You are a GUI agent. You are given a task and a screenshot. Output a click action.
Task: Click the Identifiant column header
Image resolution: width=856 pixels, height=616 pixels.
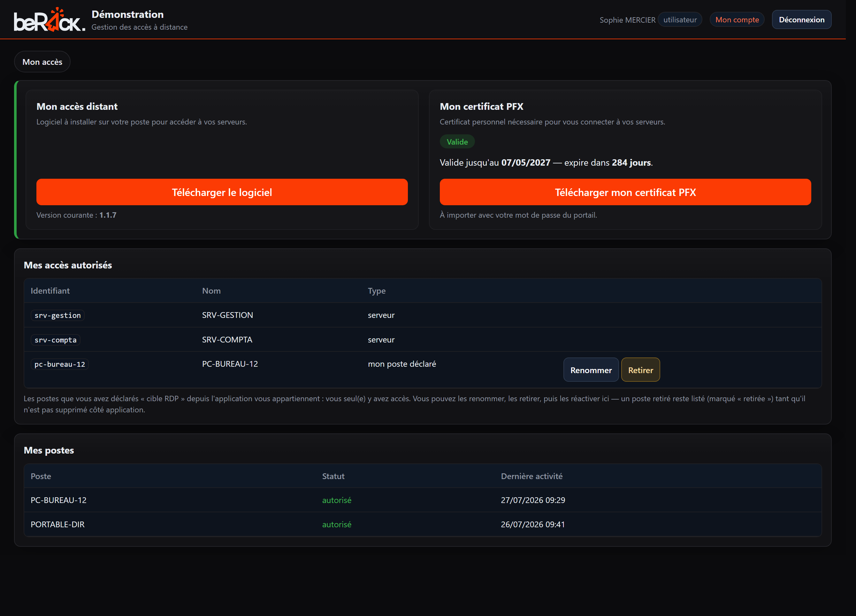point(50,291)
